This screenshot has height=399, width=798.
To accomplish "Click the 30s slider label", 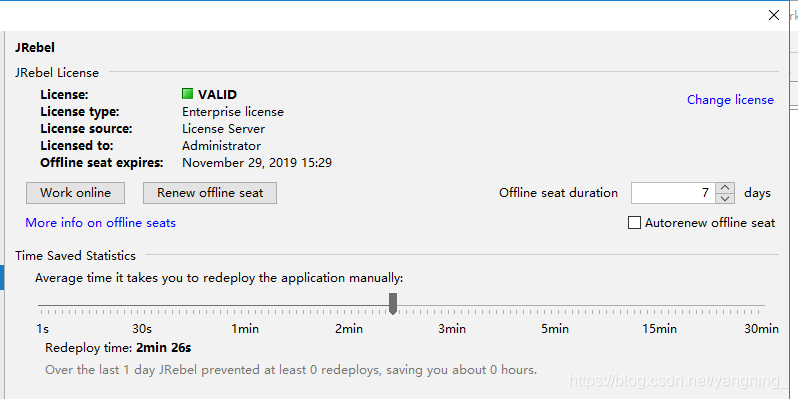I will 142,329.
